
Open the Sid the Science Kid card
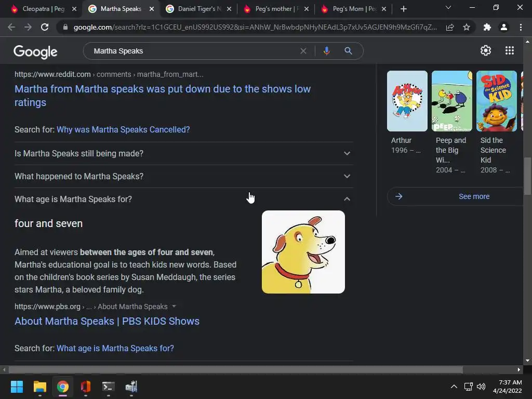click(x=496, y=122)
